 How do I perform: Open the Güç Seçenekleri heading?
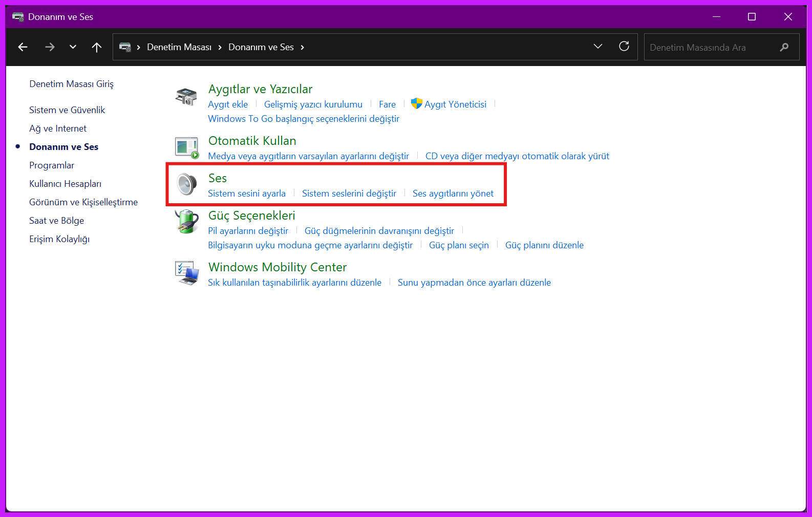point(252,216)
